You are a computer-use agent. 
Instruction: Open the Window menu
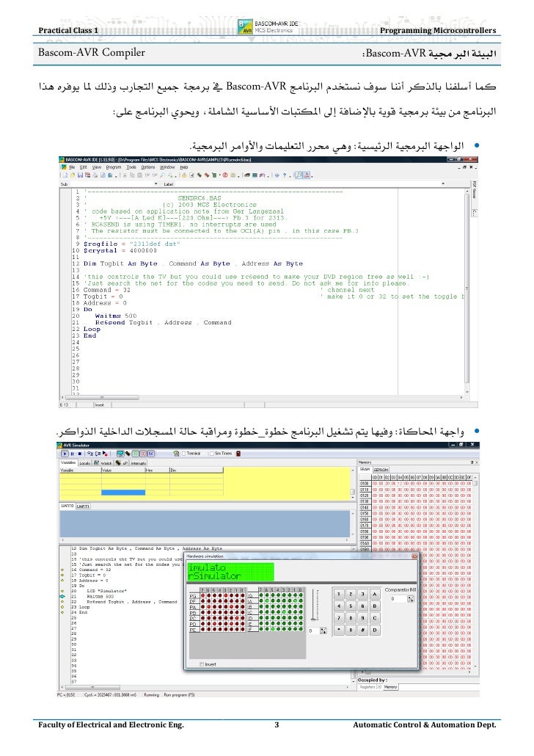[168, 167]
